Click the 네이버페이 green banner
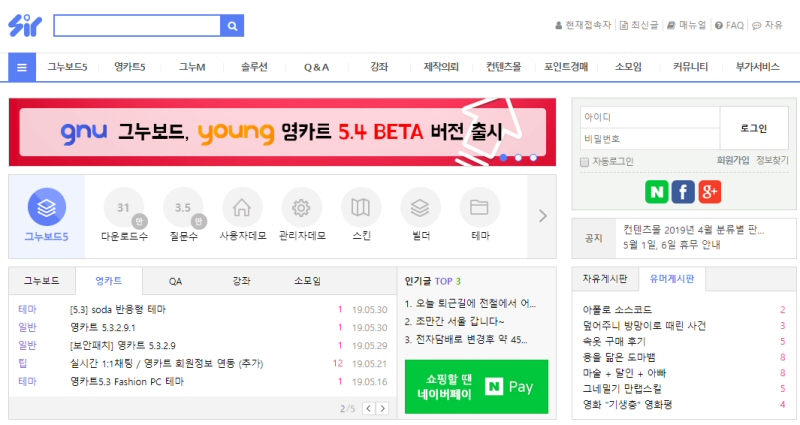800x425 pixels. (x=477, y=387)
